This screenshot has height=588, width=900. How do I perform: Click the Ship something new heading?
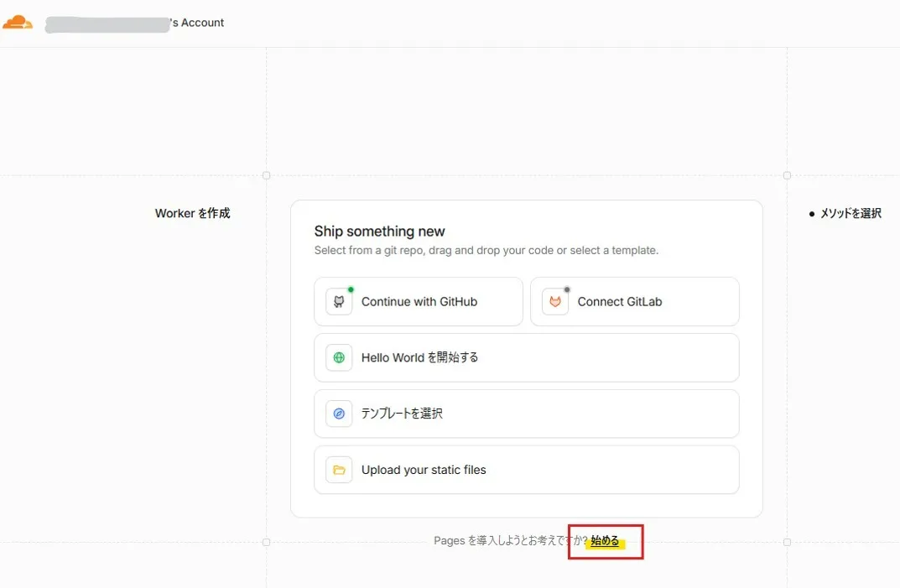click(379, 232)
